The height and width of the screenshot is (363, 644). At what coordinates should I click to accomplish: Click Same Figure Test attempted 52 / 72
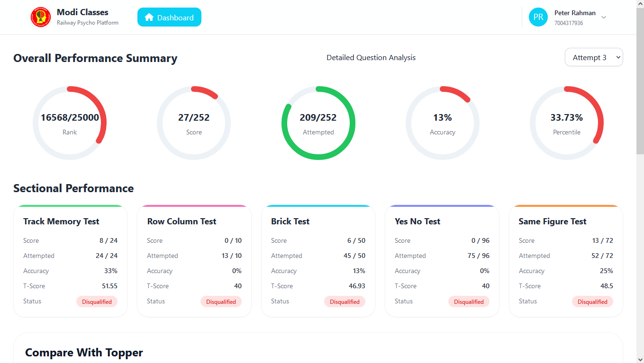point(602,256)
